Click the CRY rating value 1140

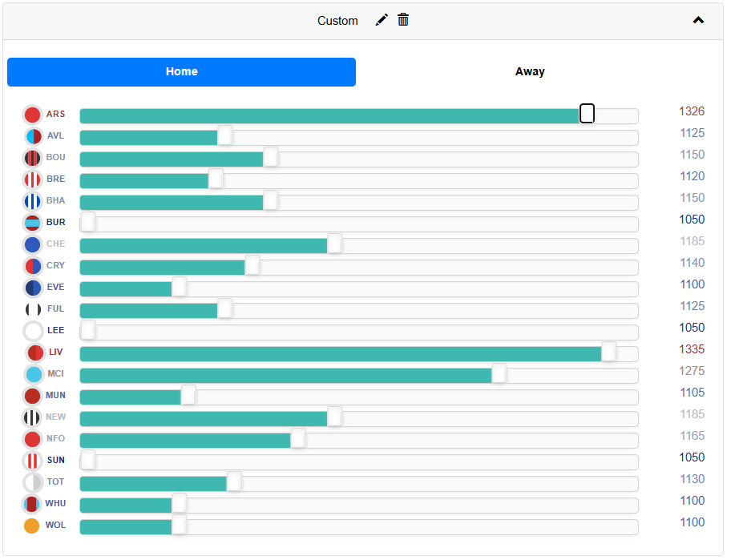coord(693,263)
